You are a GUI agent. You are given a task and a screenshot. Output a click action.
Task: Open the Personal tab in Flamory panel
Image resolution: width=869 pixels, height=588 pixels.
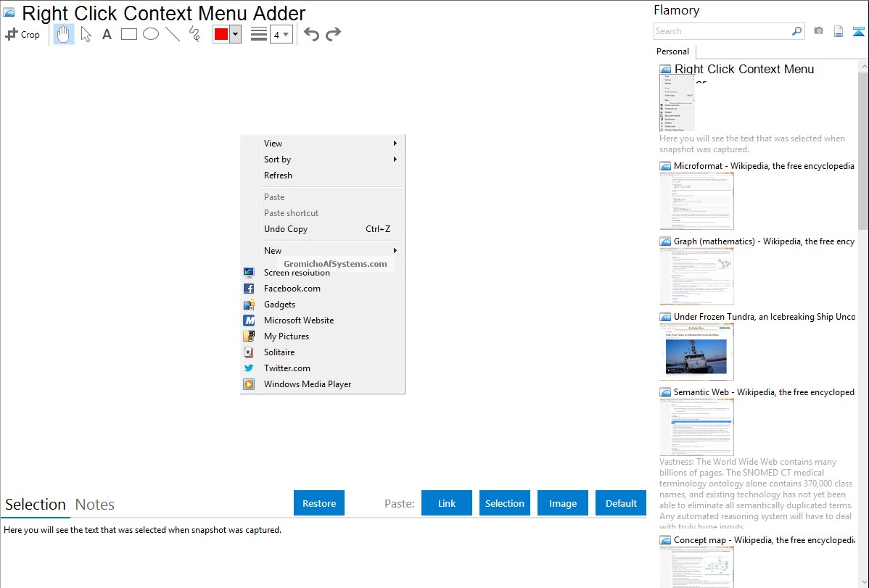tap(673, 51)
